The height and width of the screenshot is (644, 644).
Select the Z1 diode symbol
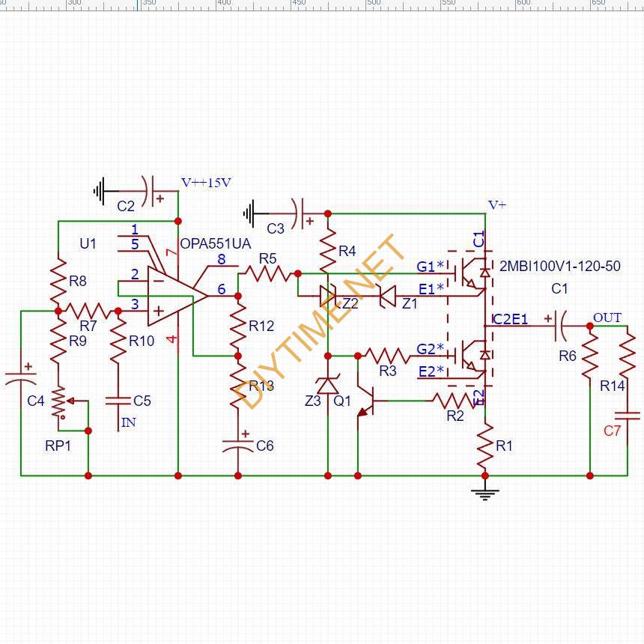(x=387, y=297)
